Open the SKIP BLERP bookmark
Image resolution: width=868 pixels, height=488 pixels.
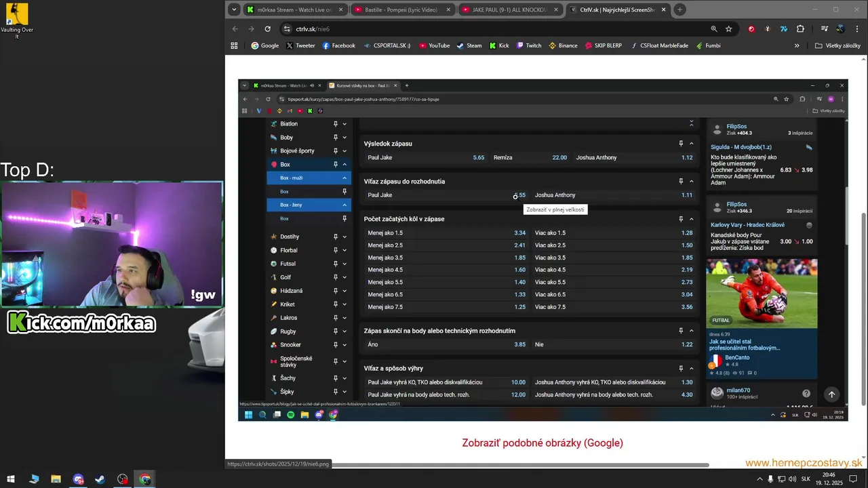click(x=603, y=45)
